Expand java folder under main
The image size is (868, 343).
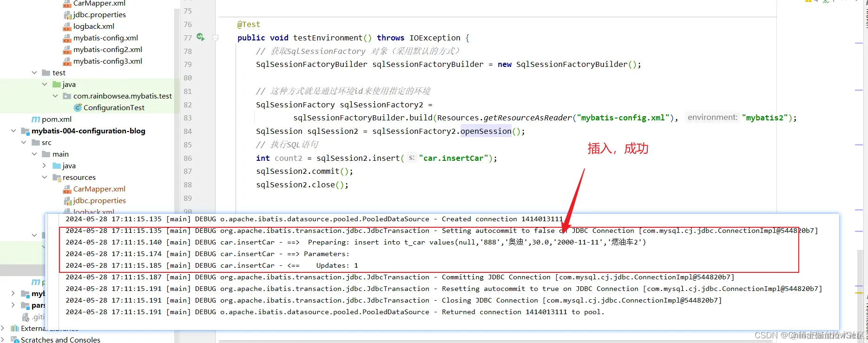pos(45,165)
